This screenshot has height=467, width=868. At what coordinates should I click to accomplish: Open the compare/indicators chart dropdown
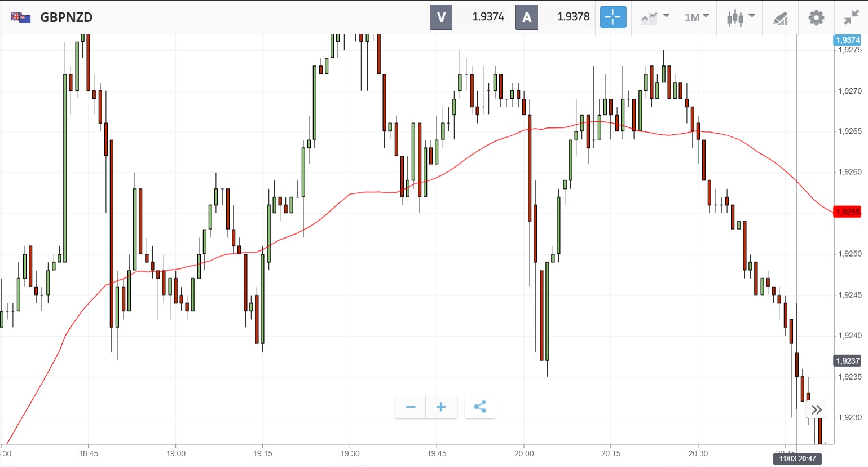click(654, 17)
